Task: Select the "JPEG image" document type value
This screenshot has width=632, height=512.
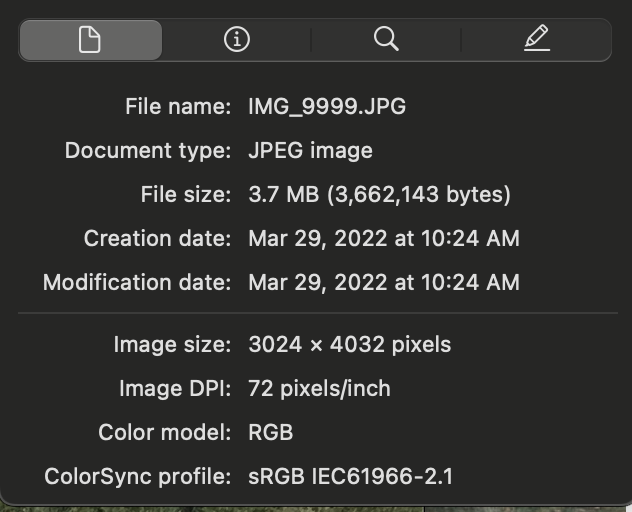Action: click(x=310, y=151)
